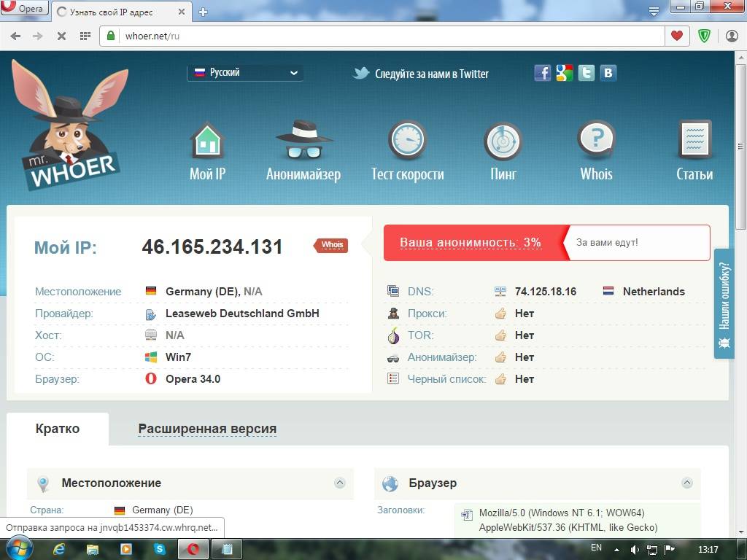Open Skype from the taskbar

160,550
